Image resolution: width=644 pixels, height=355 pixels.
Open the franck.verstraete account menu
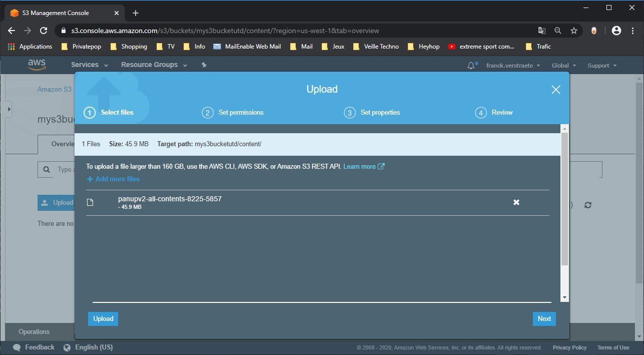[x=513, y=66]
